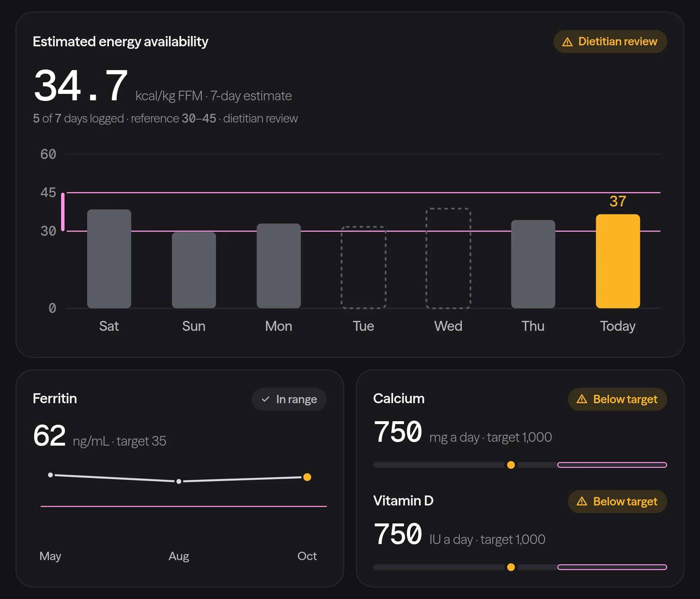Click the Estimated energy availability title
Viewport: 700px width, 599px height.
pyautogui.click(x=120, y=41)
